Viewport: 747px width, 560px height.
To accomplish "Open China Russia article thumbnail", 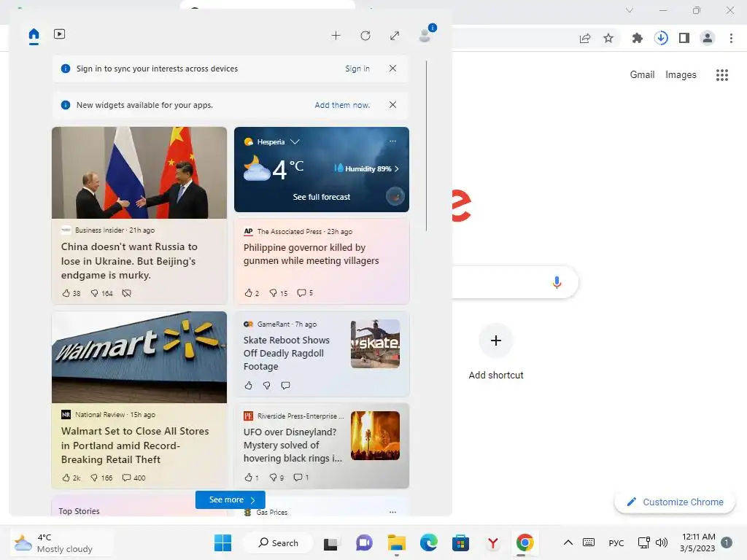I will click(139, 172).
